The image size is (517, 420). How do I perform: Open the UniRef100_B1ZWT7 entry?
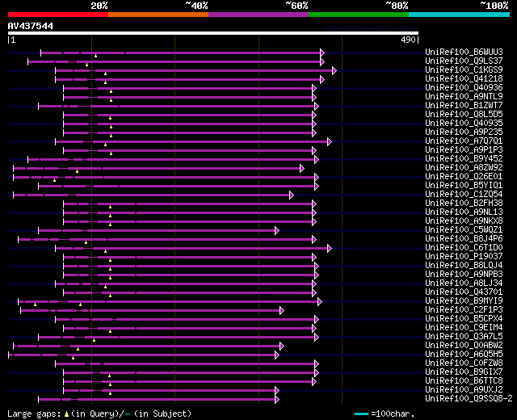click(x=464, y=106)
